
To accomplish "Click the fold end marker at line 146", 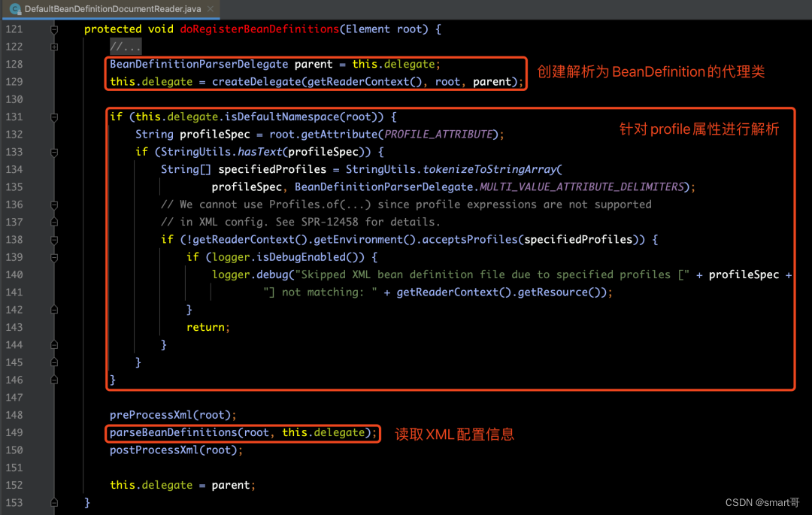I will [54, 380].
